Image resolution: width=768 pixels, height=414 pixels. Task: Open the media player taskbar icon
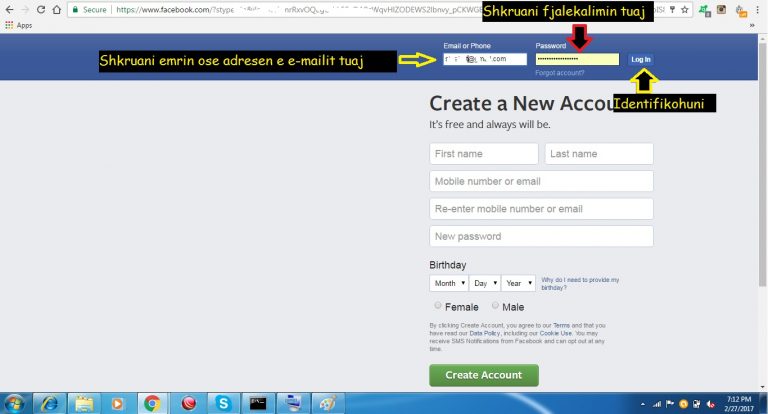click(x=118, y=403)
